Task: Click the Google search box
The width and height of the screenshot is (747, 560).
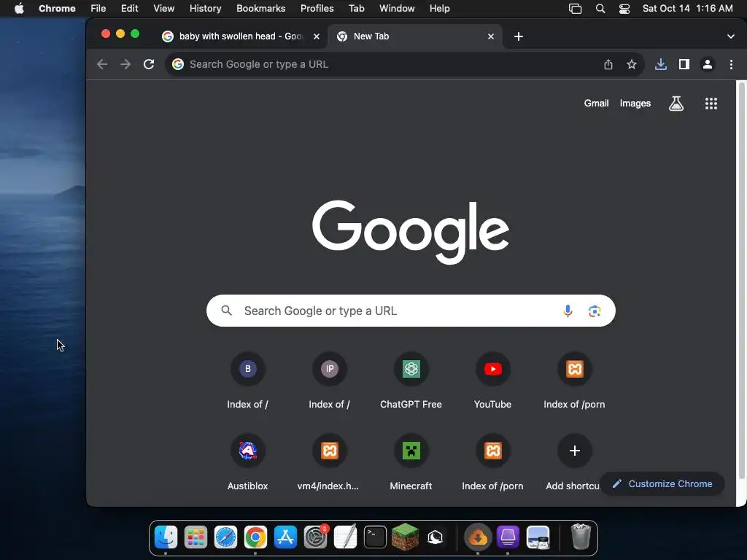Action: coord(411,311)
